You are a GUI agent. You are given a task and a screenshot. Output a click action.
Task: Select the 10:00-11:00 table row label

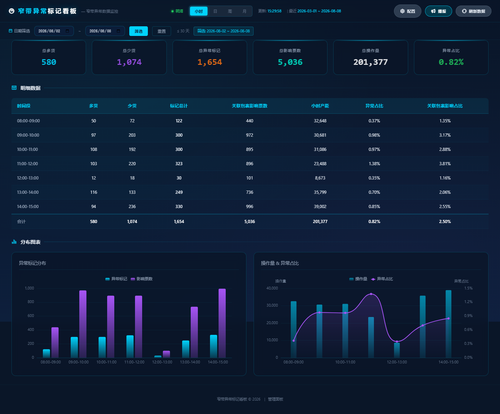point(27,149)
